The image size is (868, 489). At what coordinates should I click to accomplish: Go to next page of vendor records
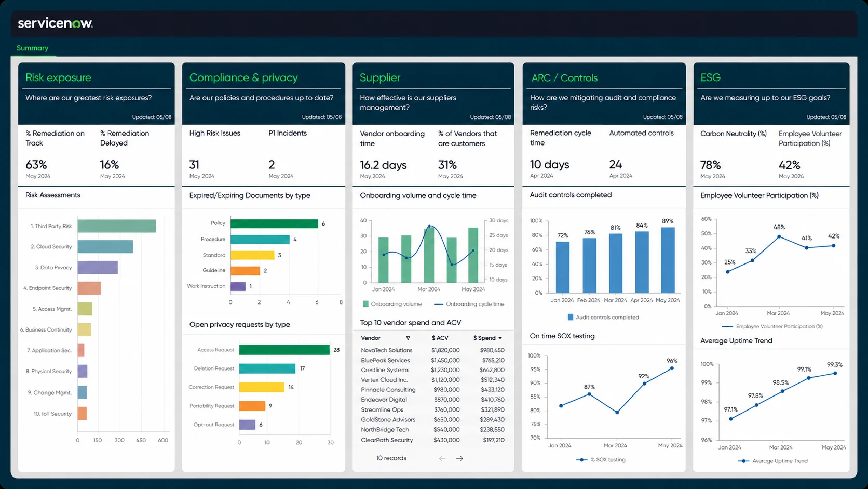point(459,458)
